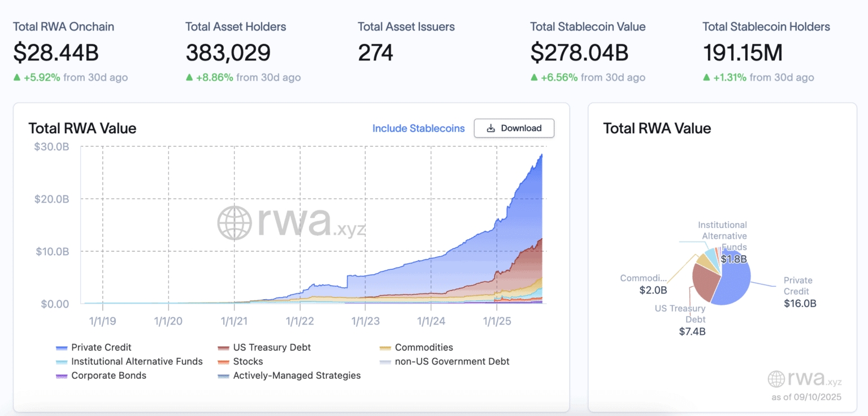
Task: Click the Actively-Managed Strategies legend icon
Action: [223, 376]
